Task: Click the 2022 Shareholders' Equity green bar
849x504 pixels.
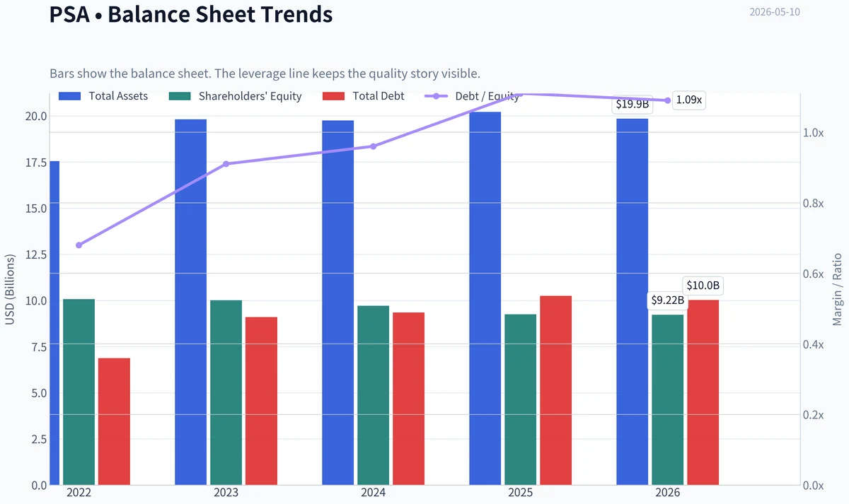Action: (79, 392)
